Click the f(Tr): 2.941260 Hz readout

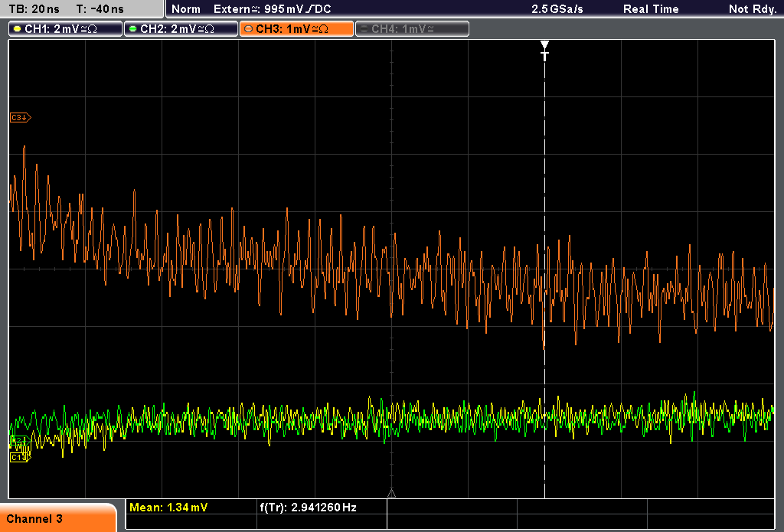(308, 508)
